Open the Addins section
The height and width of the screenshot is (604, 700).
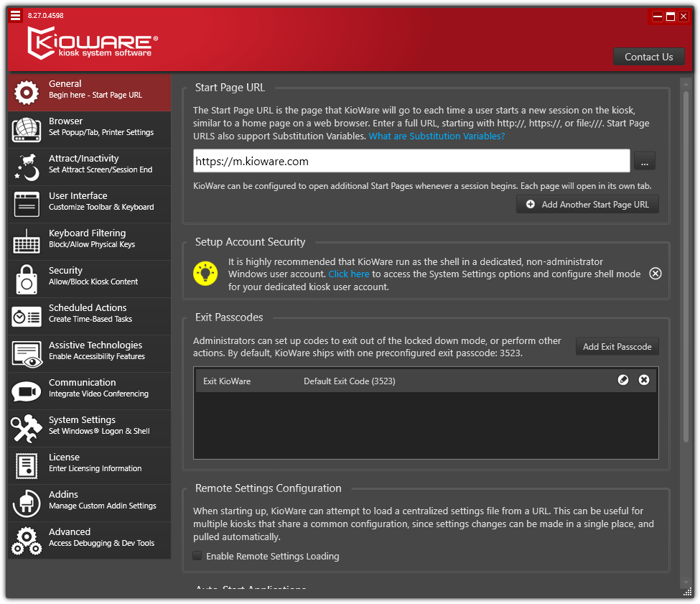point(89,503)
